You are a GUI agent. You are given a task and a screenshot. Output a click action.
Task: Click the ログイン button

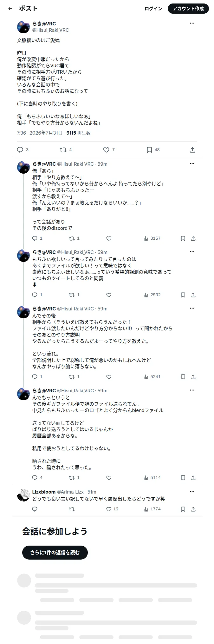coord(153,9)
